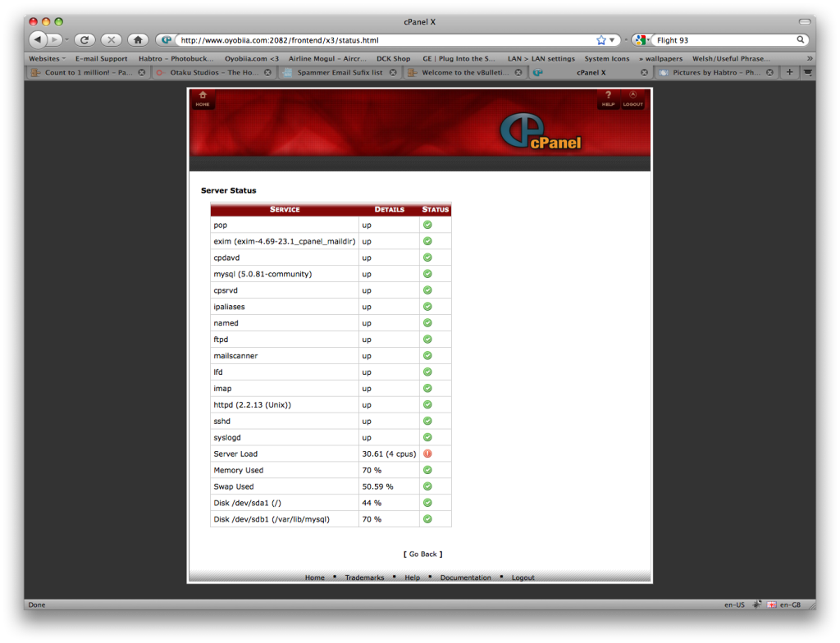This screenshot has height=643, width=840.
Task: Open the LAN > LAN settings bookmark
Action: click(541, 58)
